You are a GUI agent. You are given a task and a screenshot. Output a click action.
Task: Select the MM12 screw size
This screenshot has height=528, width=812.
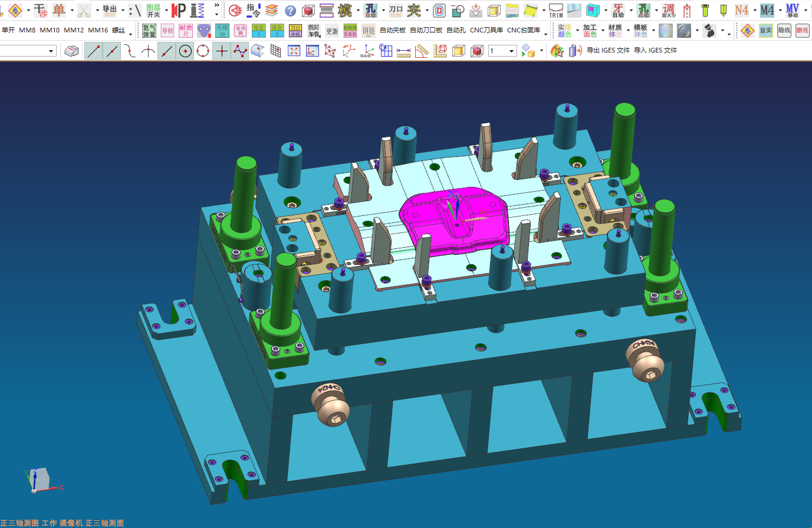tap(74, 30)
